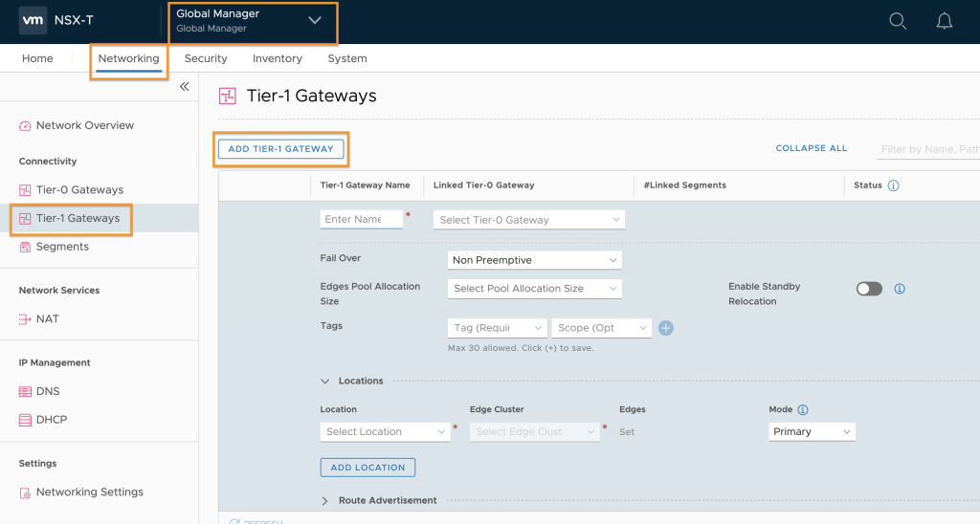Screen dimensions: 980x524
Task: Click the Networking Settings sidebar icon
Action: (x=25, y=492)
